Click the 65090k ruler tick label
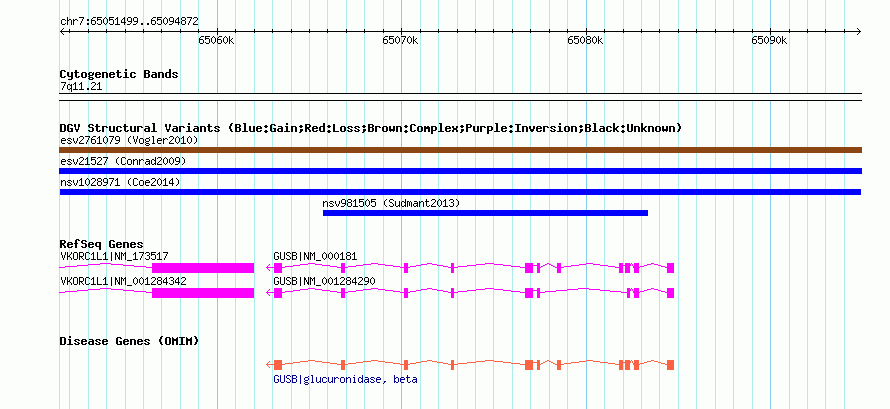 (770, 40)
